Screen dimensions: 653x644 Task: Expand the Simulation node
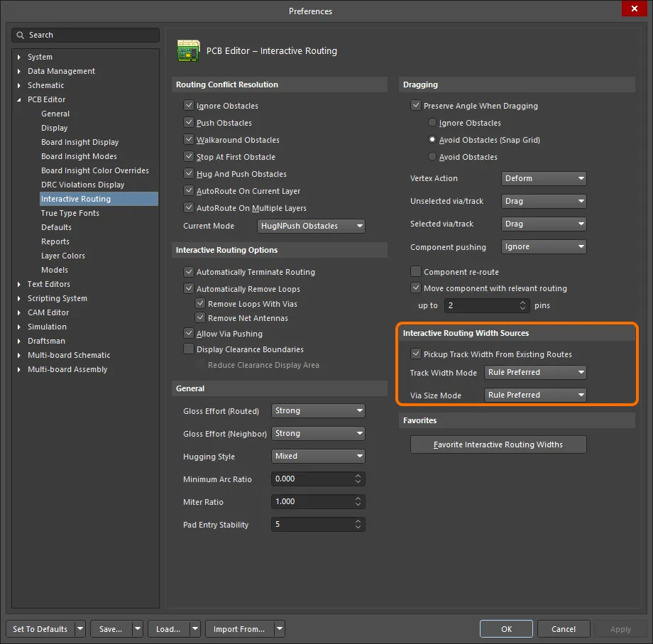(x=18, y=327)
